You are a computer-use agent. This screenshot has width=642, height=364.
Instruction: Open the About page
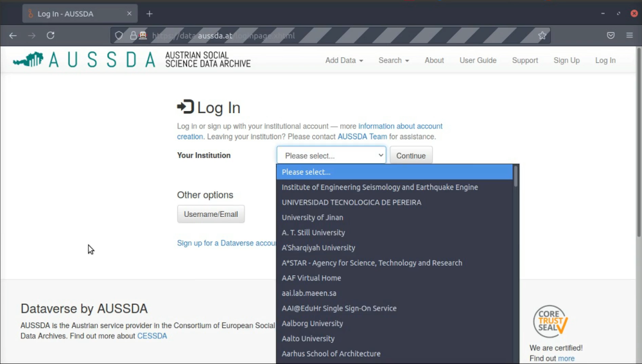[x=434, y=60]
